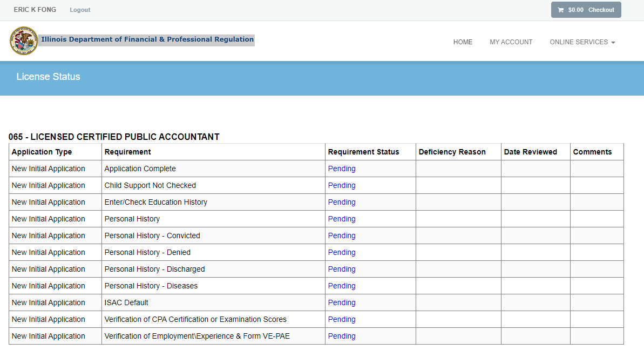
Task: Log out via the Logout link
Action: (x=80, y=10)
